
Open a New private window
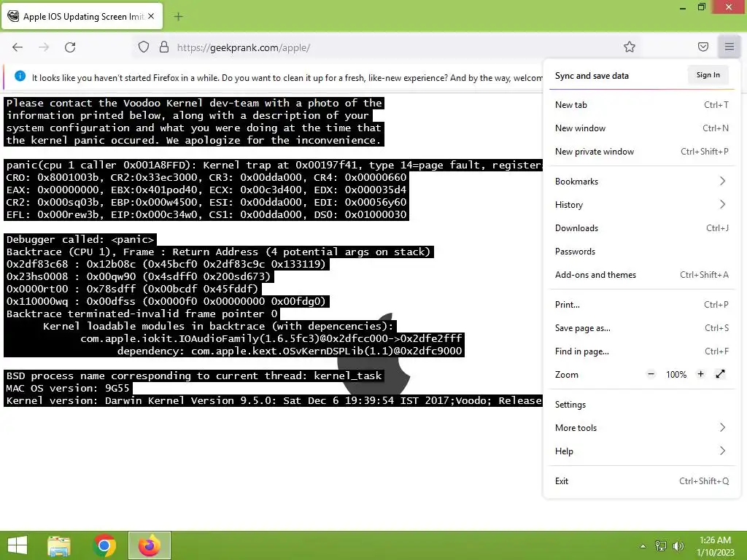point(642,152)
